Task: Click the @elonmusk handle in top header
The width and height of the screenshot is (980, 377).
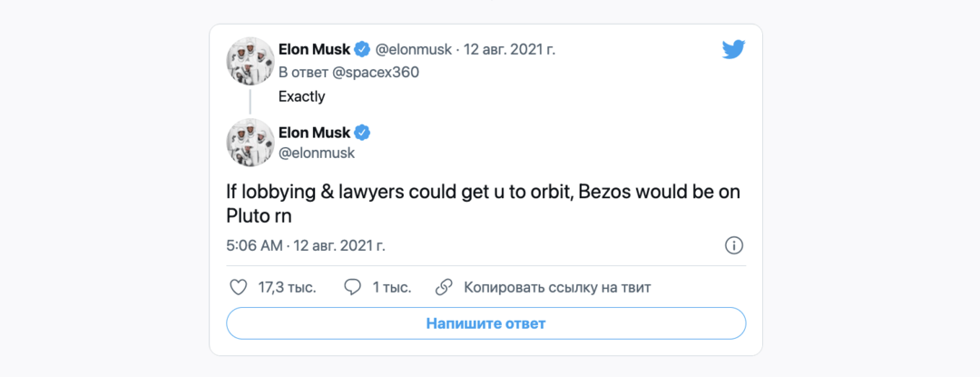Action: coord(414,49)
